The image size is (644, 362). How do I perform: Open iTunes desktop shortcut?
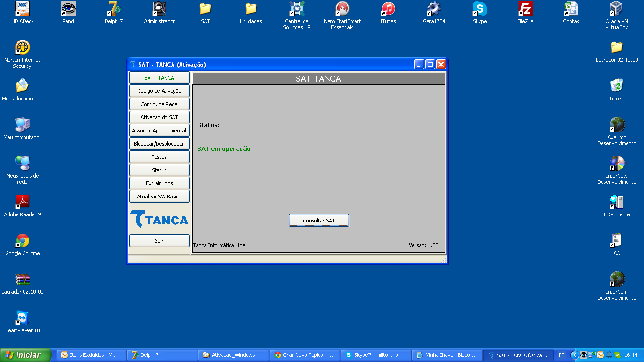pyautogui.click(x=388, y=13)
